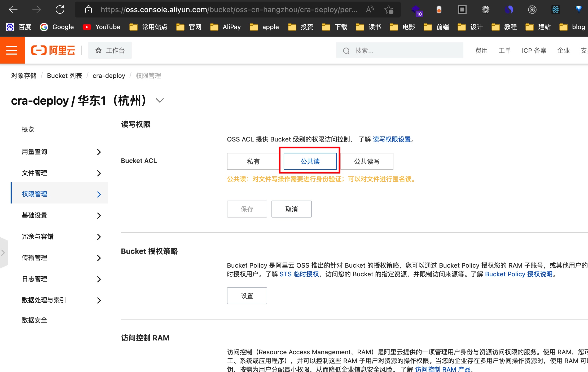Image resolution: width=588 pixels, height=372 pixels.
Task: Go to cra-deploy breadcrumb
Action: pos(109,76)
